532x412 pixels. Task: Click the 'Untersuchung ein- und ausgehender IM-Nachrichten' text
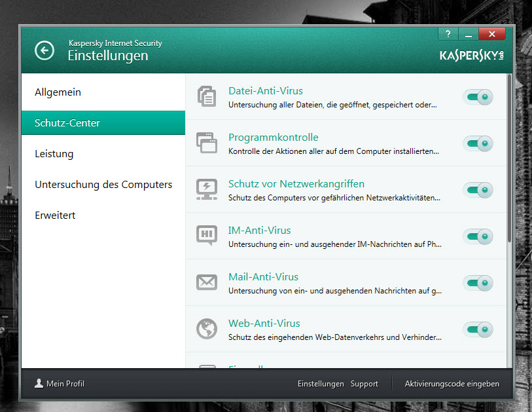point(335,244)
